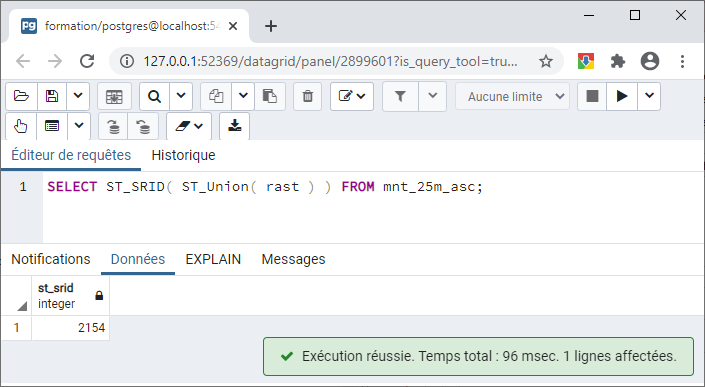Viewport: 705px width, 387px height.
Task: Open the EXPLAIN tab
Action: click(x=213, y=259)
